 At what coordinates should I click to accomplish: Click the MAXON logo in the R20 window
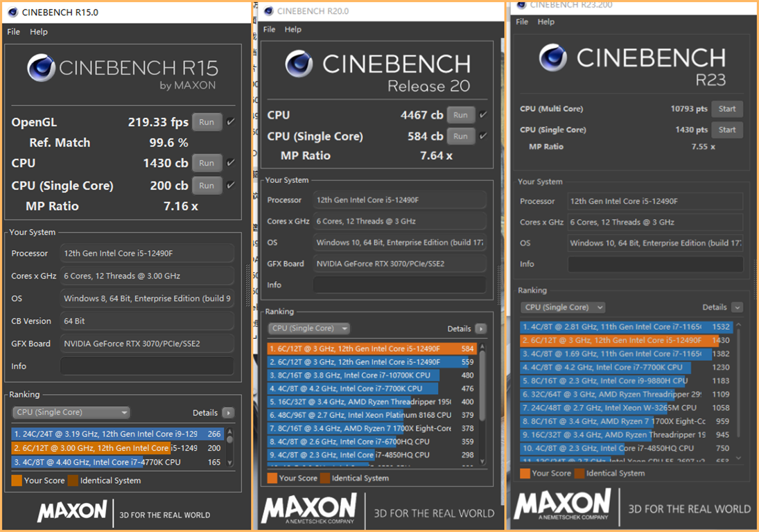point(309,508)
